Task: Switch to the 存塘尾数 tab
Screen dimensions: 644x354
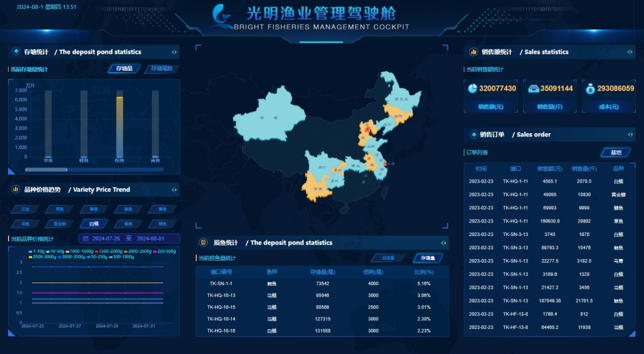Action: (x=162, y=69)
